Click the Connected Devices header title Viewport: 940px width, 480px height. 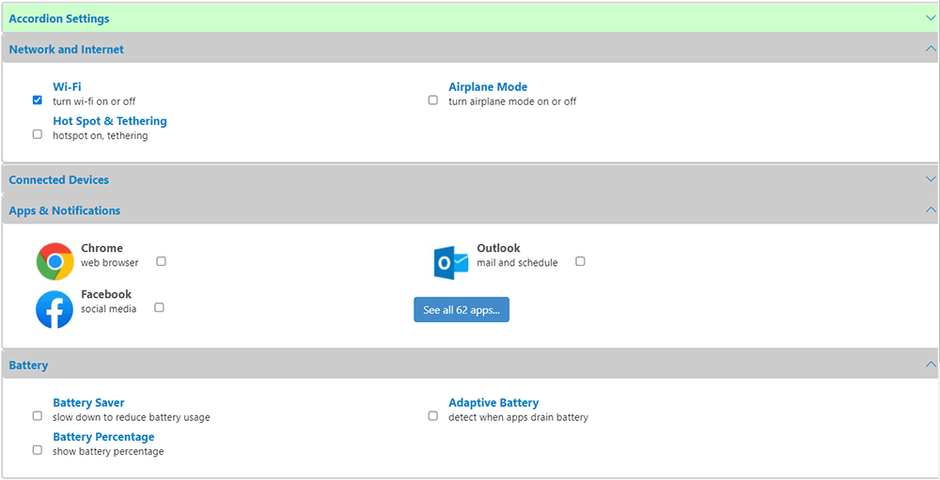pos(59,180)
